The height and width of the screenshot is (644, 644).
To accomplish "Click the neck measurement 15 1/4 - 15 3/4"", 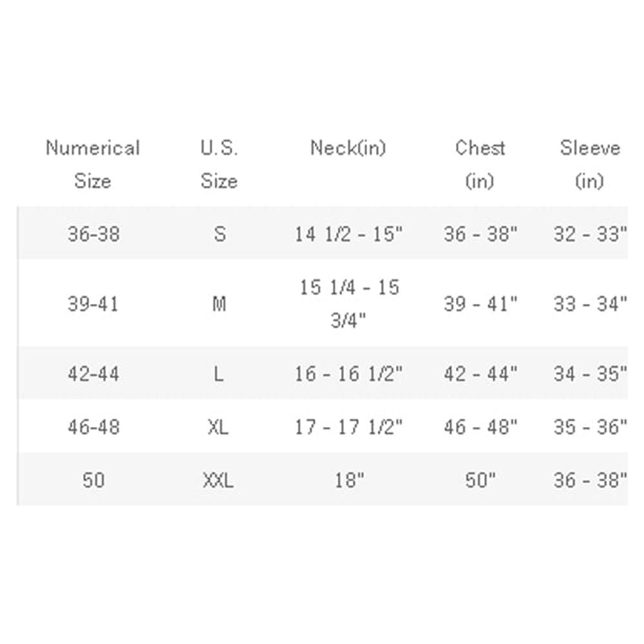I will 348,303.
